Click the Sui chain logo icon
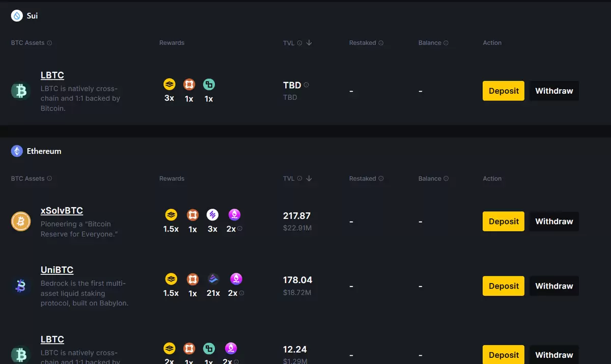 click(x=17, y=16)
